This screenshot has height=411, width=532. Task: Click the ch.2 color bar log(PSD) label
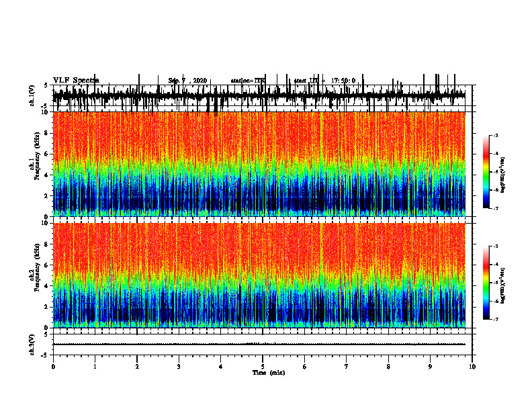pyautogui.click(x=503, y=285)
